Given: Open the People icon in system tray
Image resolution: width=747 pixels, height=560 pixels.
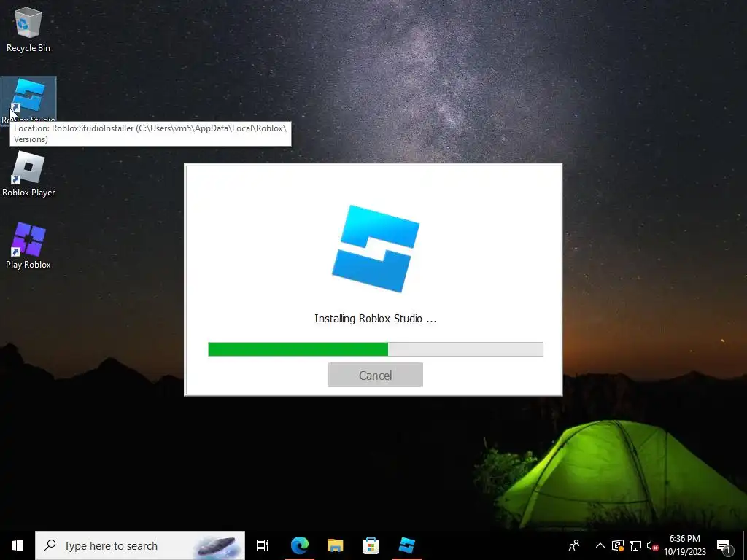Looking at the screenshot, I should (x=574, y=545).
